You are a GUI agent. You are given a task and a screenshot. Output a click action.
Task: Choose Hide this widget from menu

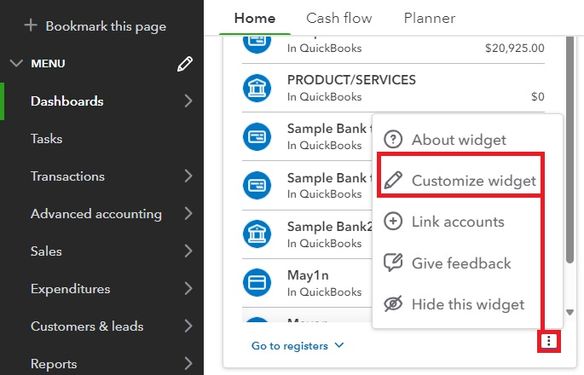point(468,305)
